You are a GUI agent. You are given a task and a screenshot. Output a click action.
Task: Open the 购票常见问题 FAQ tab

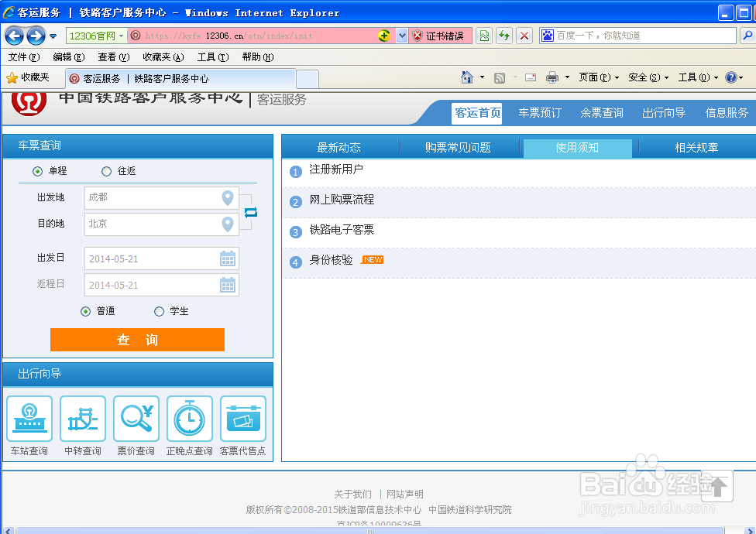click(x=459, y=147)
